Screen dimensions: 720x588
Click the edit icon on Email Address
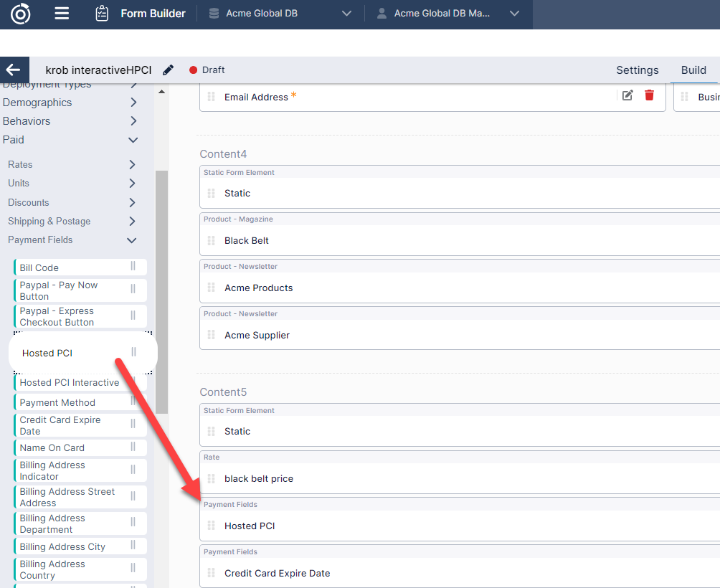[627, 95]
